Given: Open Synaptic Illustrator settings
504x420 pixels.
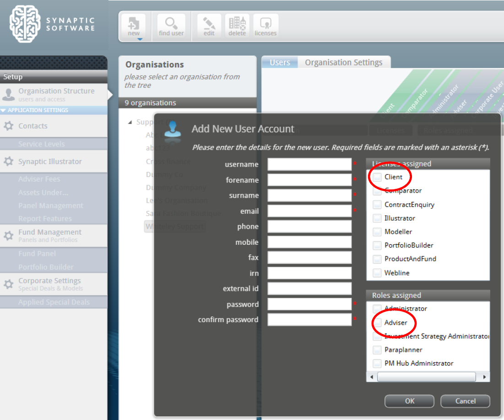Looking at the screenshot, I should click(54, 161).
